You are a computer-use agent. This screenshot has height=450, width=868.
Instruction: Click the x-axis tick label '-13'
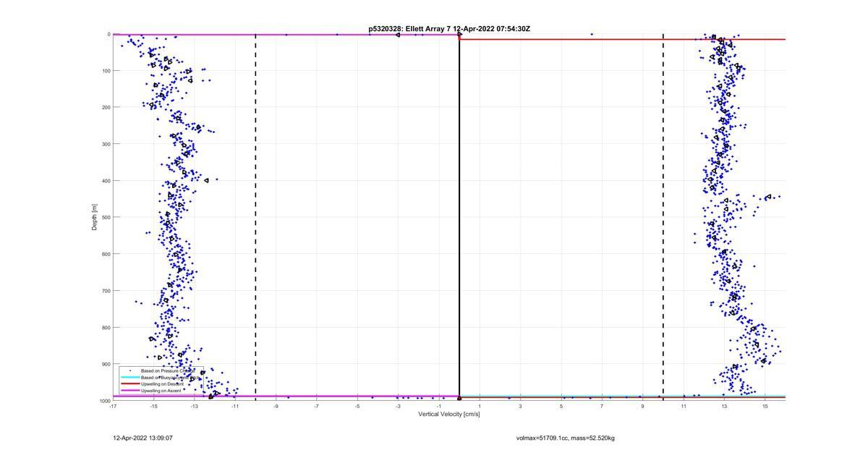195,407
